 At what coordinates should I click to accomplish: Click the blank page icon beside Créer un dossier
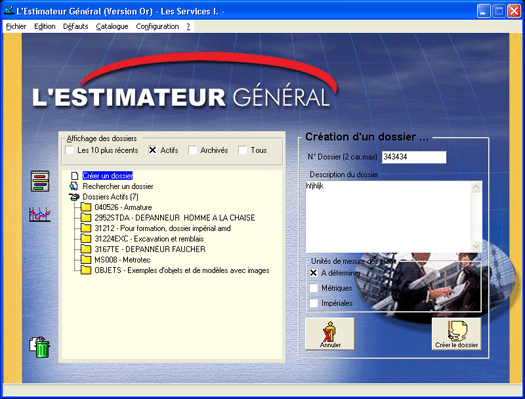[x=75, y=176]
